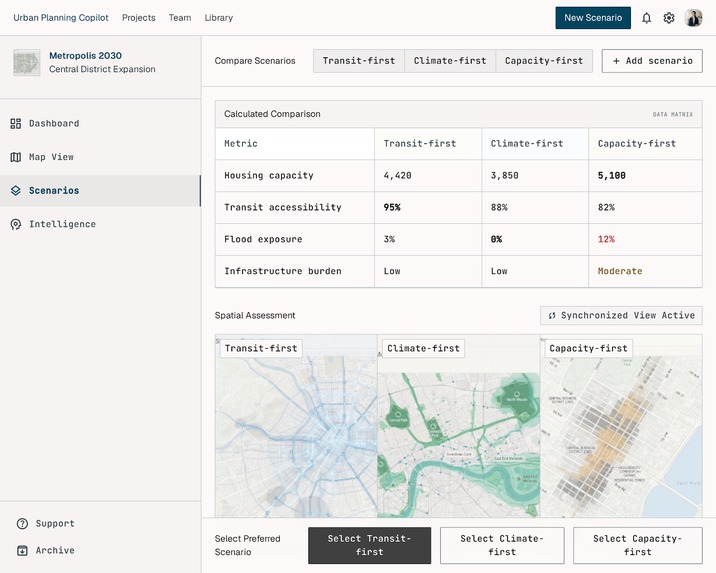Switch to Transit-first compare tab
The height and width of the screenshot is (573, 716).
tap(359, 61)
